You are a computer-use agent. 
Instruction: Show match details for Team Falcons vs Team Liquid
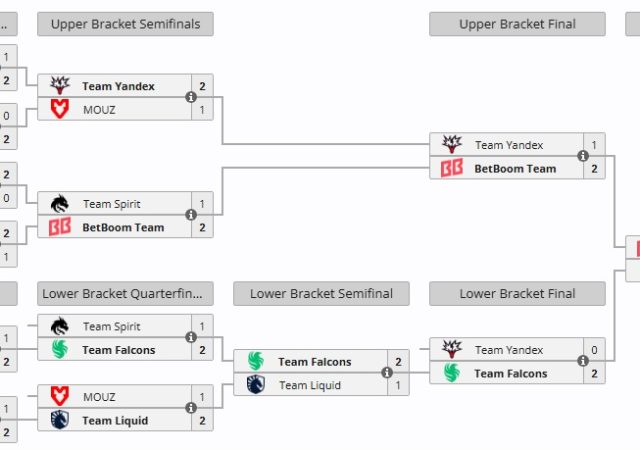click(x=386, y=373)
